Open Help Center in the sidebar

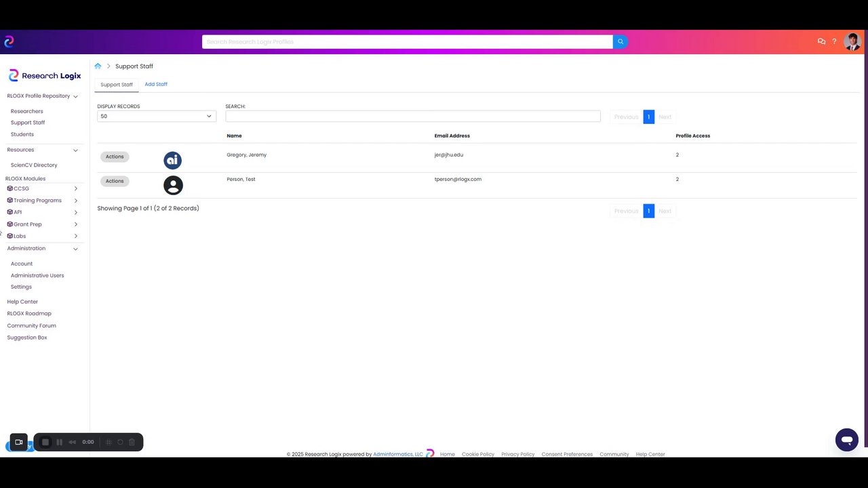(22, 302)
